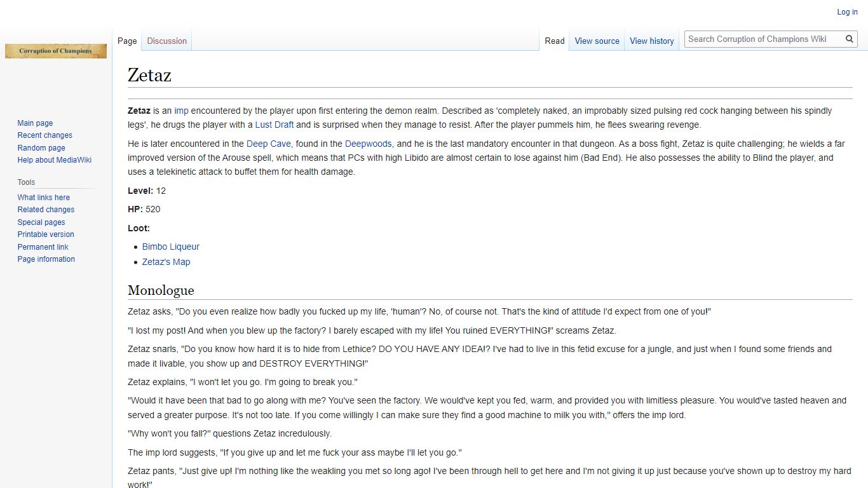Click the bold 'Zetaz' at paragraph start
Viewport: 868px width, 488px height.
139,111
